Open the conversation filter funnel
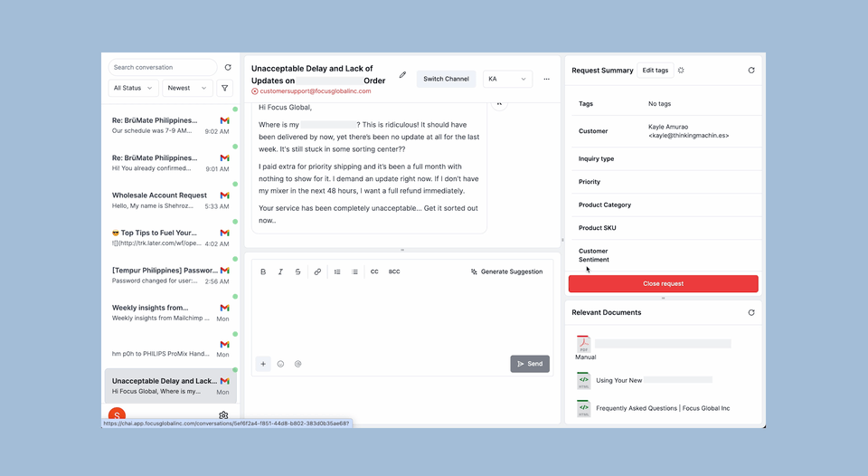This screenshot has width=868, height=476. pyautogui.click(x=225, y=88)
